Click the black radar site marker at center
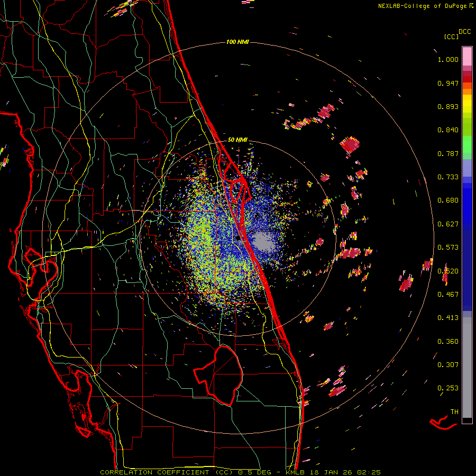 (x=237, y=239)
